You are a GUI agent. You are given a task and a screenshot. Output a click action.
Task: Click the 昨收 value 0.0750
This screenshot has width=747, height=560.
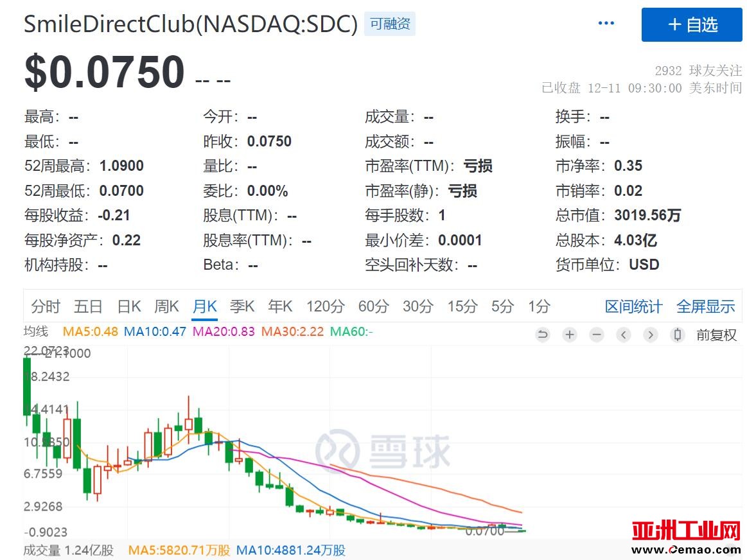pos(269,141)
